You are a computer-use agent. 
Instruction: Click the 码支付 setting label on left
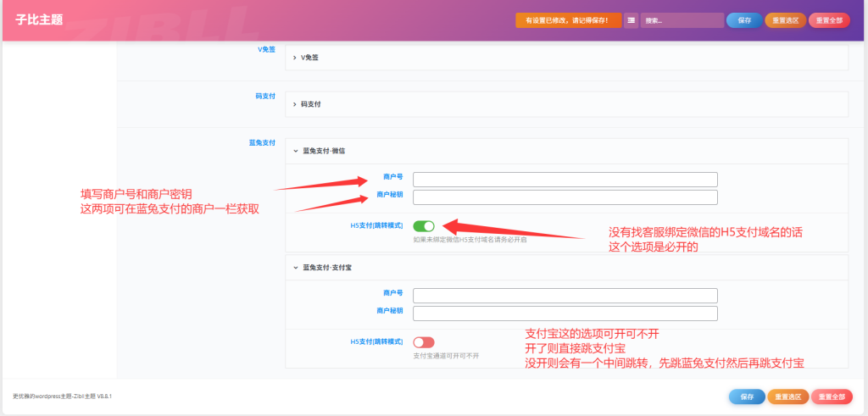coord(264,96)
